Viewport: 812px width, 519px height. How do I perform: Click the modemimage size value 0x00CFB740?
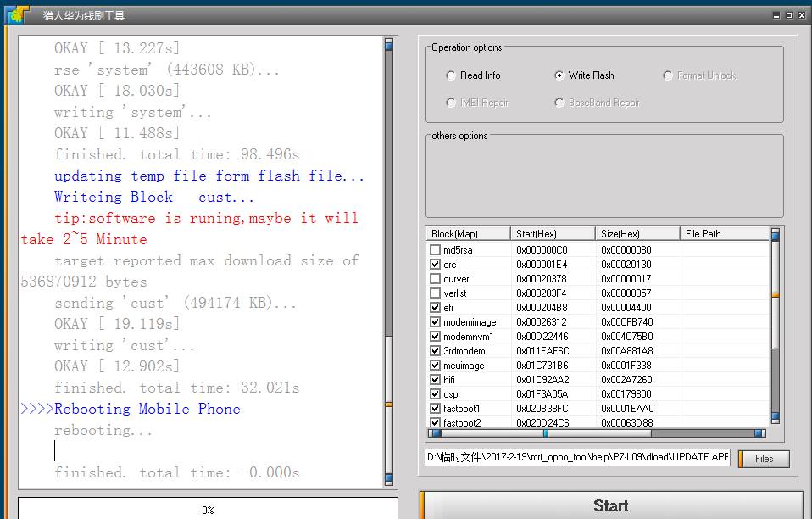pyautogui.click(x=627, y=321)
